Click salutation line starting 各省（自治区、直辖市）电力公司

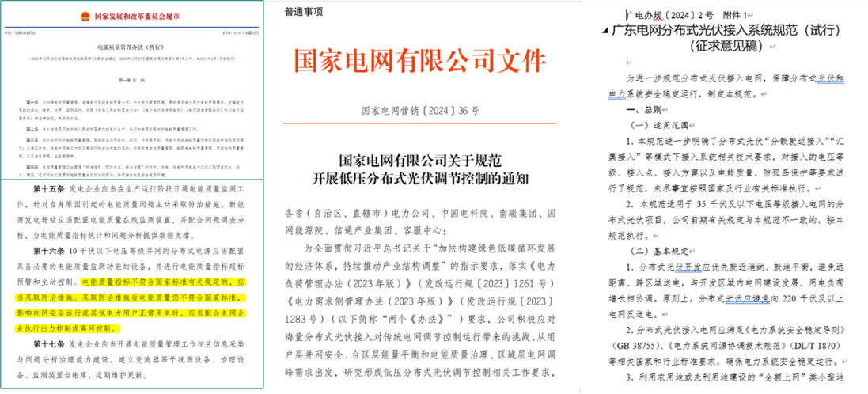pyautogui.click(x=420, y=213)
